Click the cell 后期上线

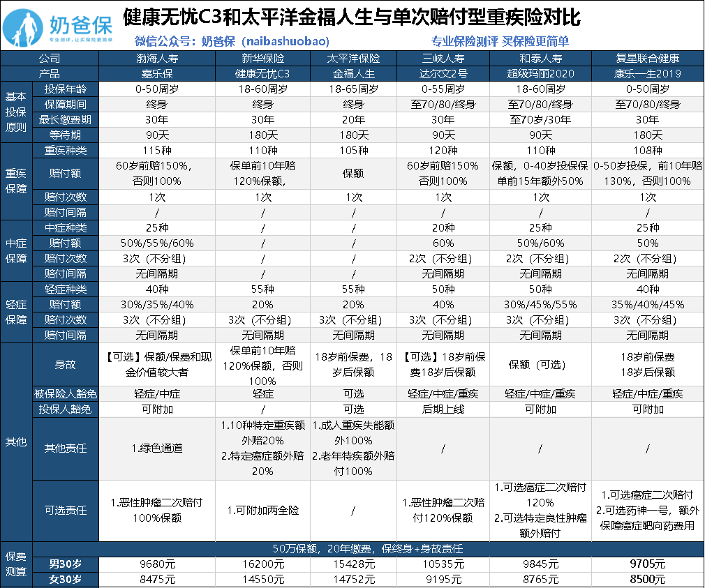(443, 409)
